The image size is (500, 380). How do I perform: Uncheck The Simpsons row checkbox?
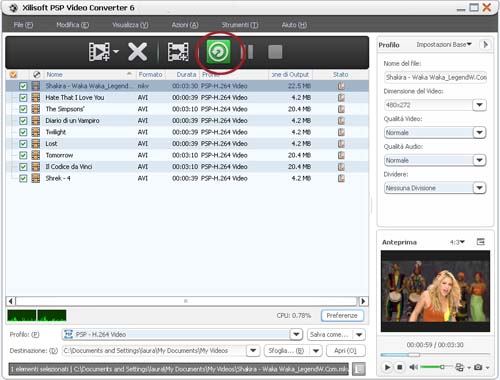23,109
